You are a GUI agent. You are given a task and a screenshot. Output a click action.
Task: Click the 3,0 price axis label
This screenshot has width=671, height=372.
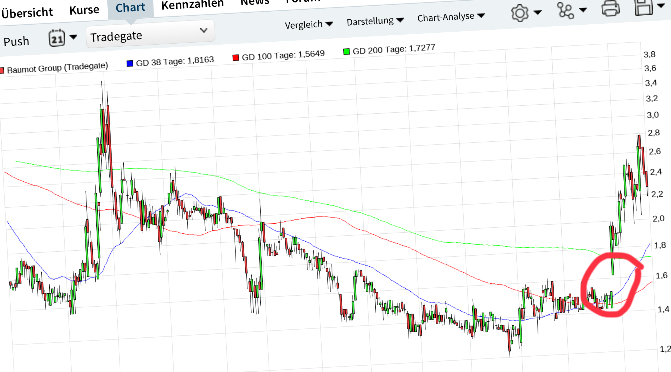point(653,115)
